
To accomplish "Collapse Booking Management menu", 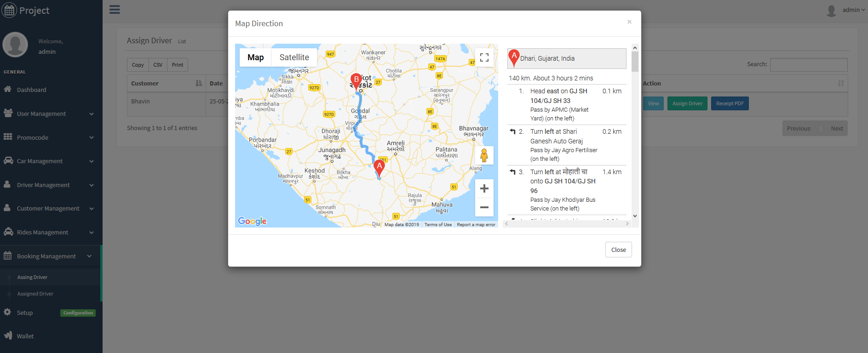I will pyautogui.click(x=51, y=256).
